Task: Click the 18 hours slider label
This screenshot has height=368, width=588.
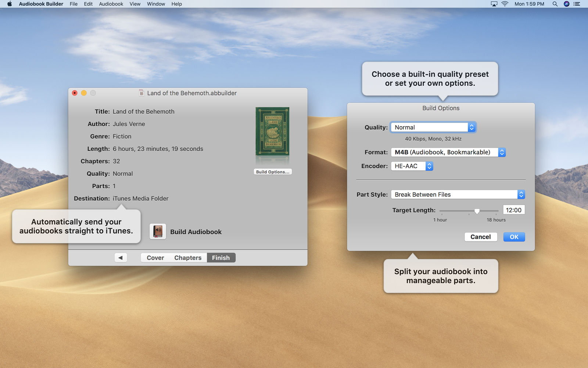Action: coord(496,220)
